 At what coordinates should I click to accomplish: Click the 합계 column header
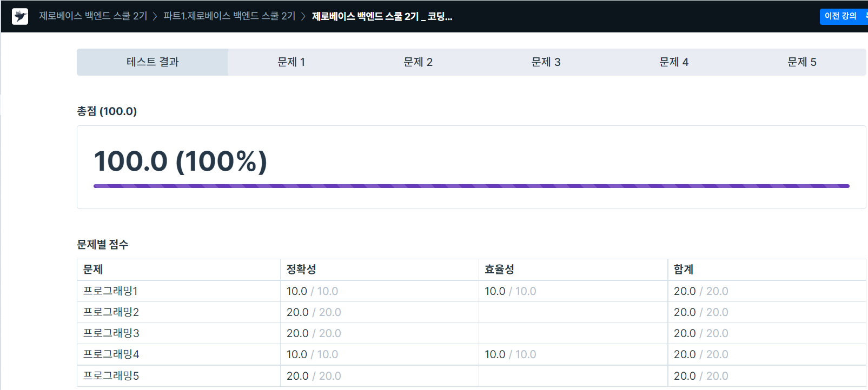tap(684, 269)
